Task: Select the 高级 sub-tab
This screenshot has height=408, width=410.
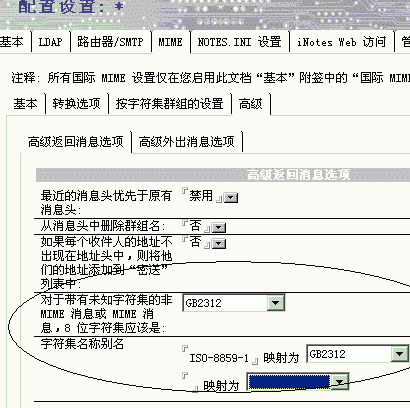Action: tap(250, 104)
